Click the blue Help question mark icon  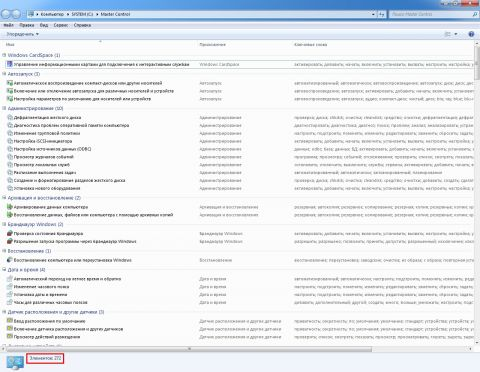[x=471, y=34]
